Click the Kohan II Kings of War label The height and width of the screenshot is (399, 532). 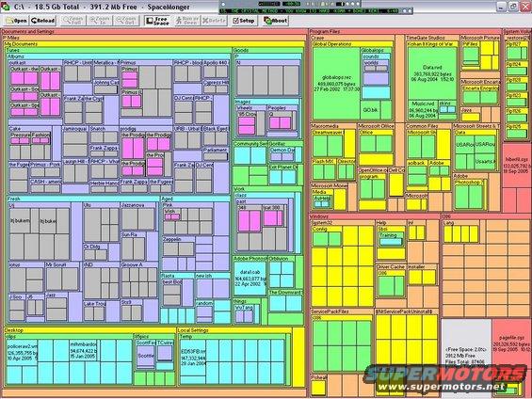click(x=431, y=44)
